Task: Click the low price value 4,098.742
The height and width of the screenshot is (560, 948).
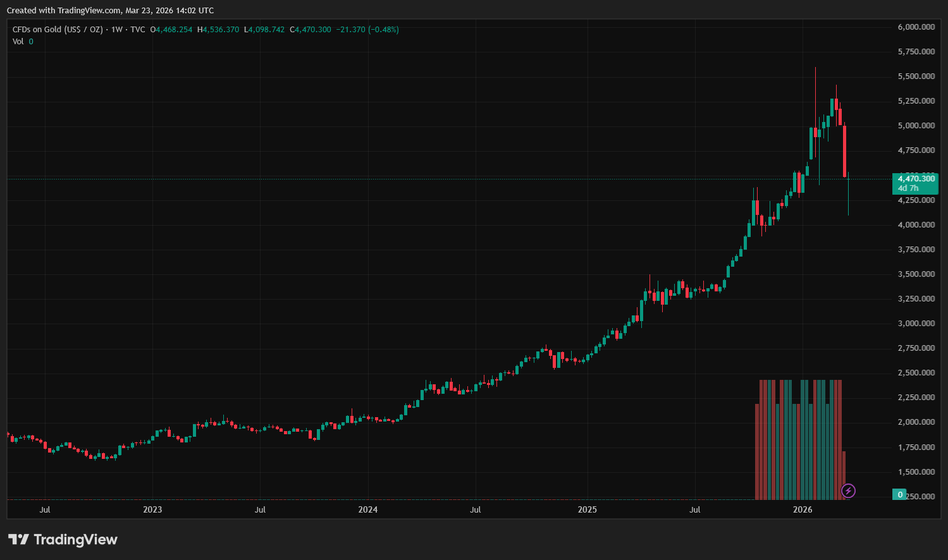Action: pos(266,30)
